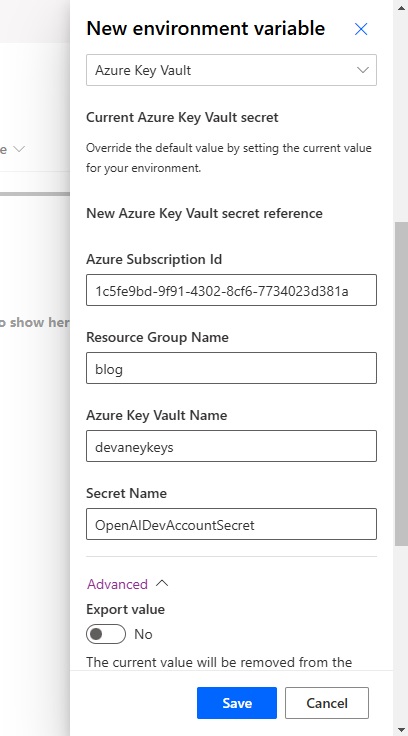
Task: Click the Azure Subscription Id field
Action: pos(231,290)
